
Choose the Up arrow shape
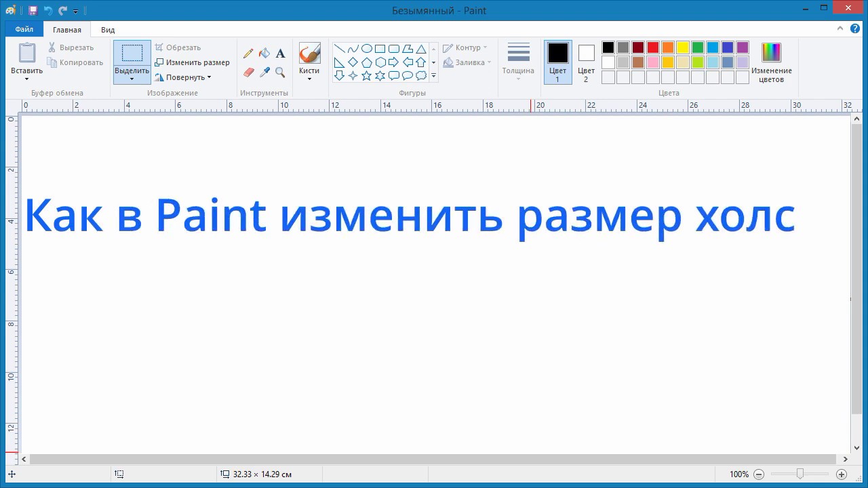(x=421, y=62)
